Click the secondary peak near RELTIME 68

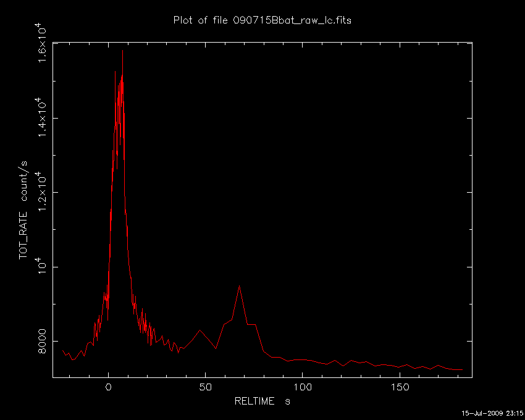click(239, 287)
